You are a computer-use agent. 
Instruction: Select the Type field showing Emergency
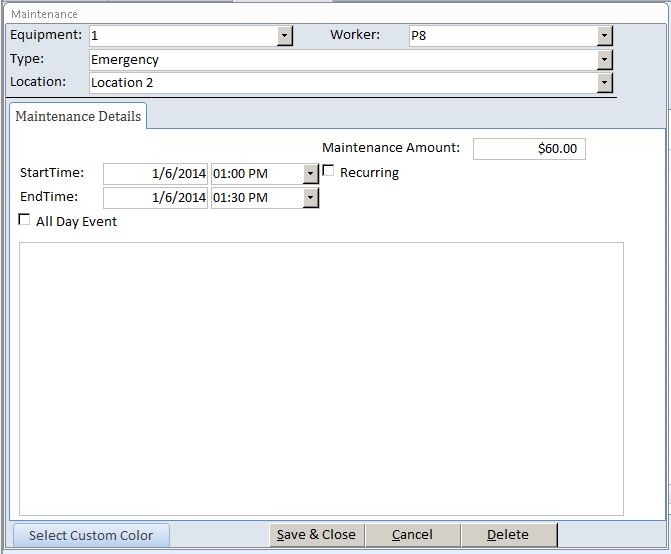click(340, 60)
